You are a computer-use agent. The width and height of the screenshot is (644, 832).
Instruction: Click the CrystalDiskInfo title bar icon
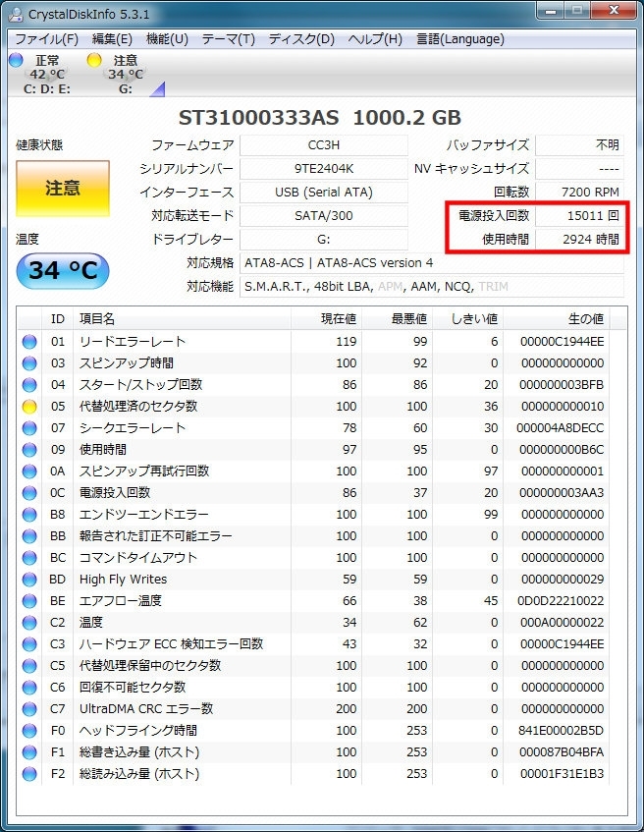[x=16, y=14]
